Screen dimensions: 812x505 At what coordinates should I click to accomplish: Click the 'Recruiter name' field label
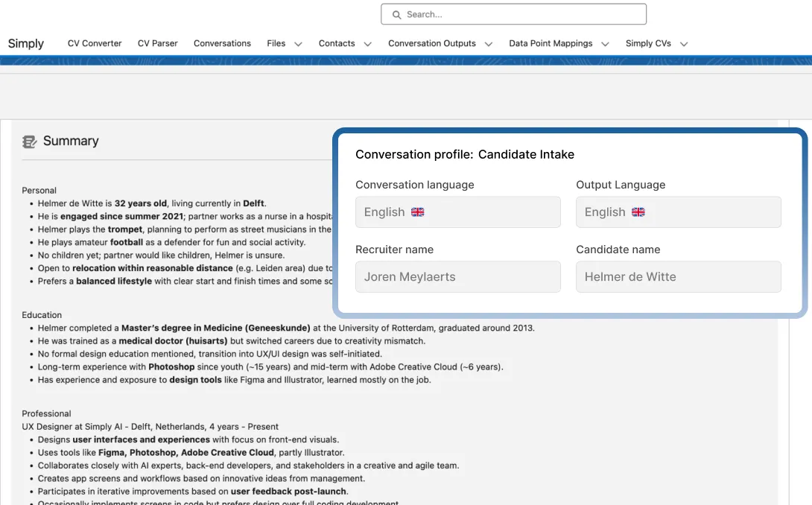coord(394,250)
